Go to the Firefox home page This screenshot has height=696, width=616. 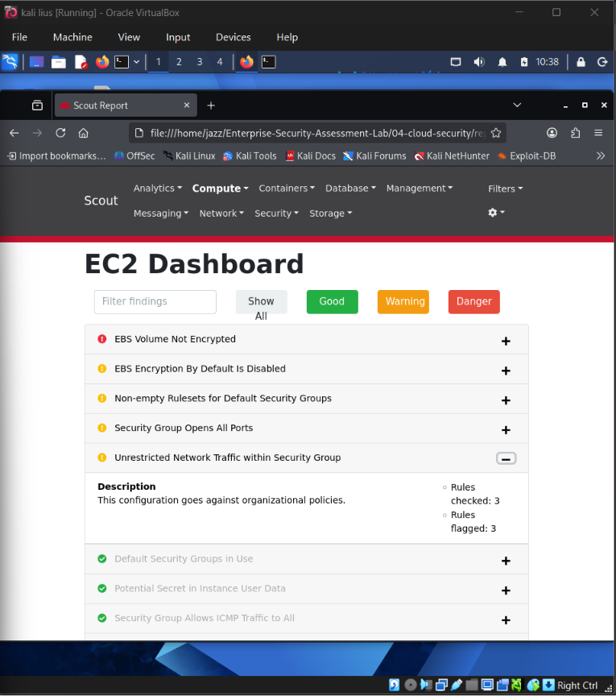pos(84,133)
